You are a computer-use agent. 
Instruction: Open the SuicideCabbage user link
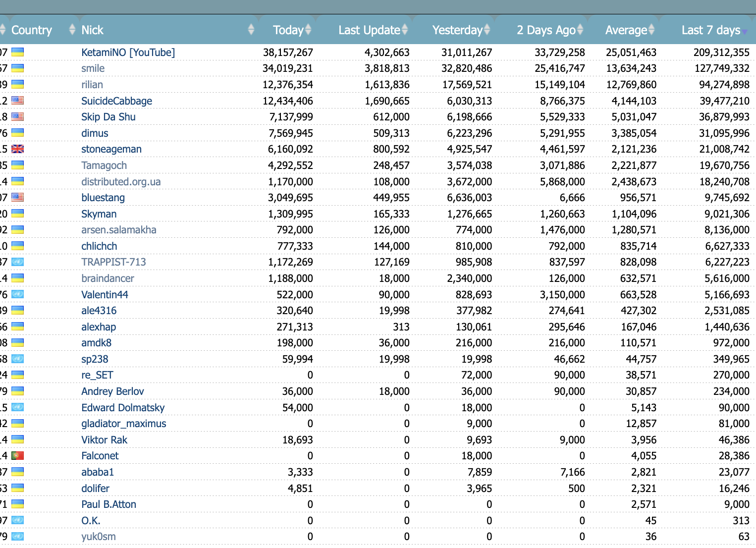tap(117, 101)
